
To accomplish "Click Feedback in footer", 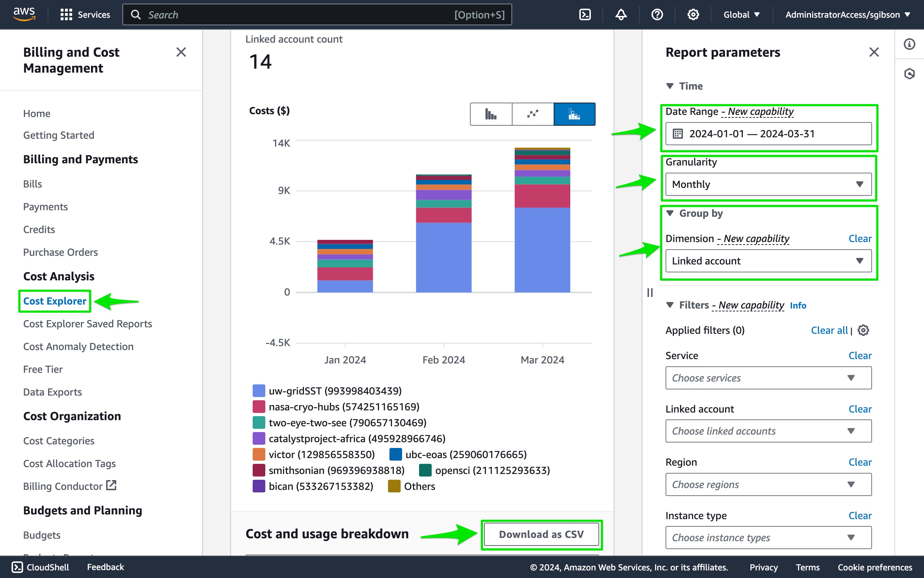I will point(105,567).
